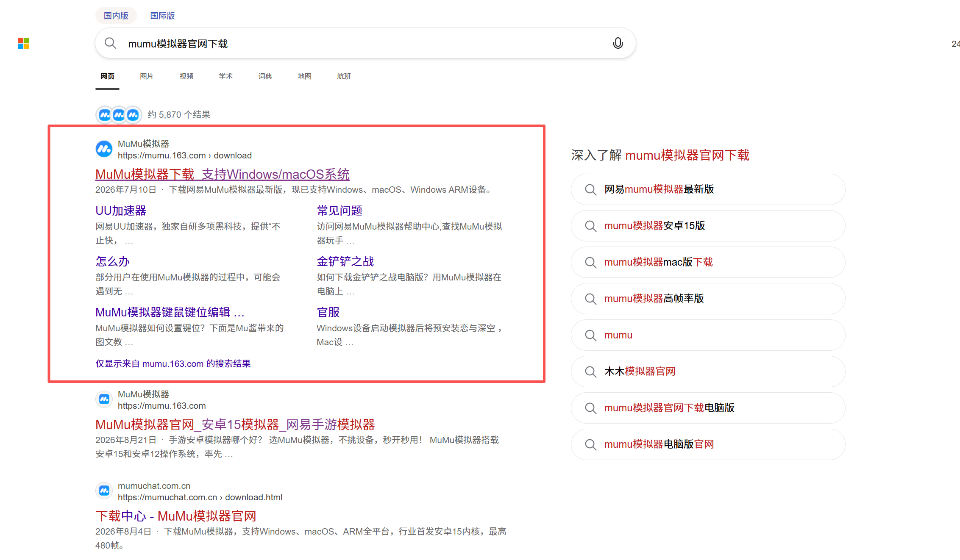Click search icon beside 网易mumu模拟器最新版
The width and height of the screenshot is (960, 560).
590,189
